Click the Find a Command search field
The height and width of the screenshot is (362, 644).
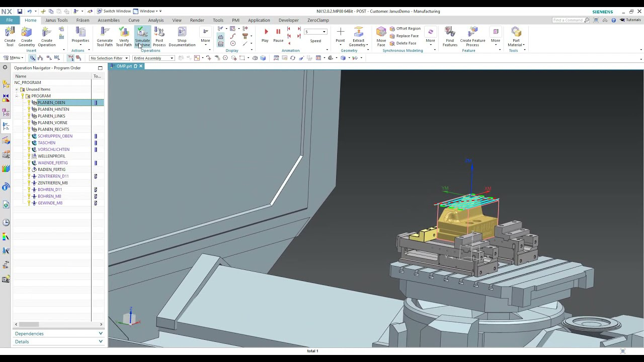[x=571, y=20]
